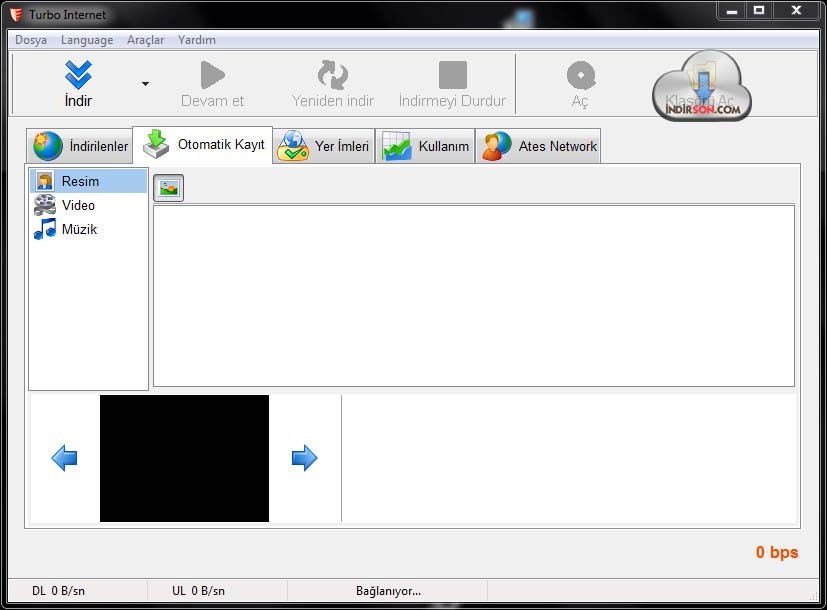
Task: Click the Aç disc icon
Action: 581,75
